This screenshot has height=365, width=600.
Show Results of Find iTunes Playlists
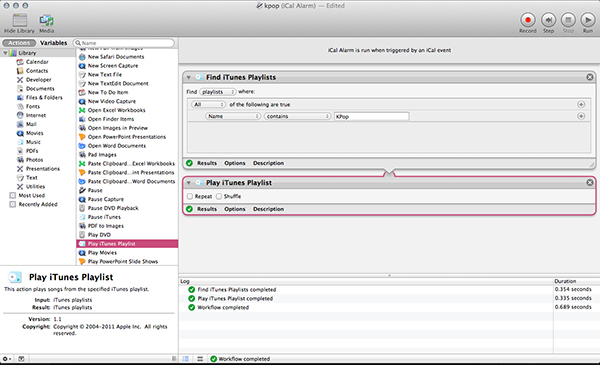(207, 163)
